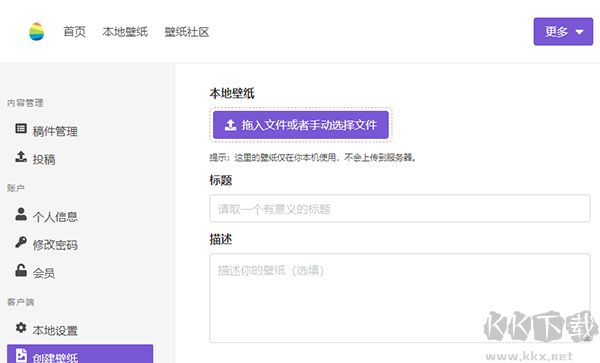Click the image file icon beside 创建壁纸
The height and width of the screenshot is (363, 600).
pos(21,355)
